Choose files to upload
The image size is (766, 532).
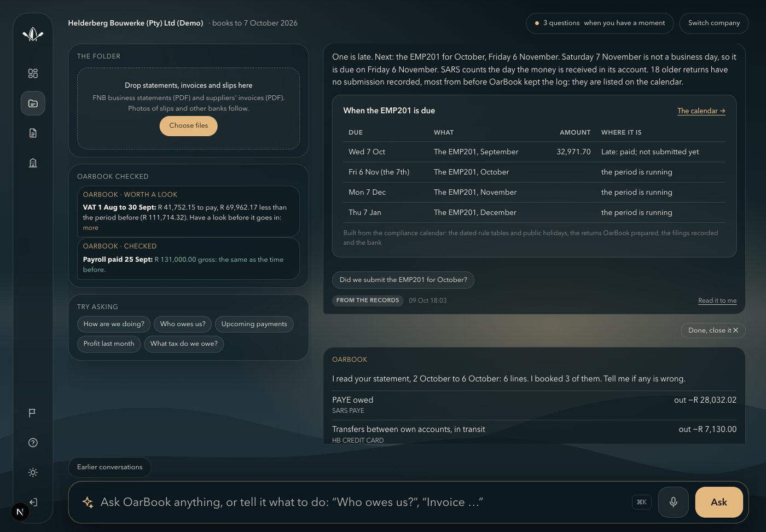click(x=188, y=126)
